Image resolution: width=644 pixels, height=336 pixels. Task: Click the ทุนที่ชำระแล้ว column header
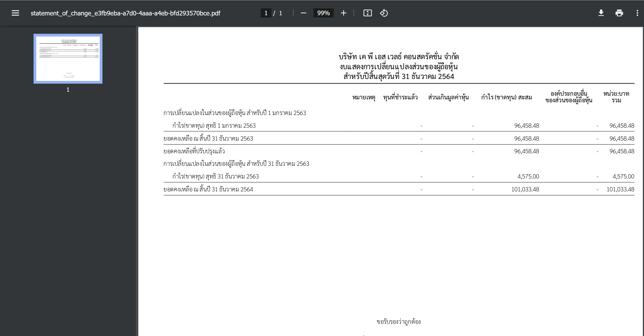(400, 97)
